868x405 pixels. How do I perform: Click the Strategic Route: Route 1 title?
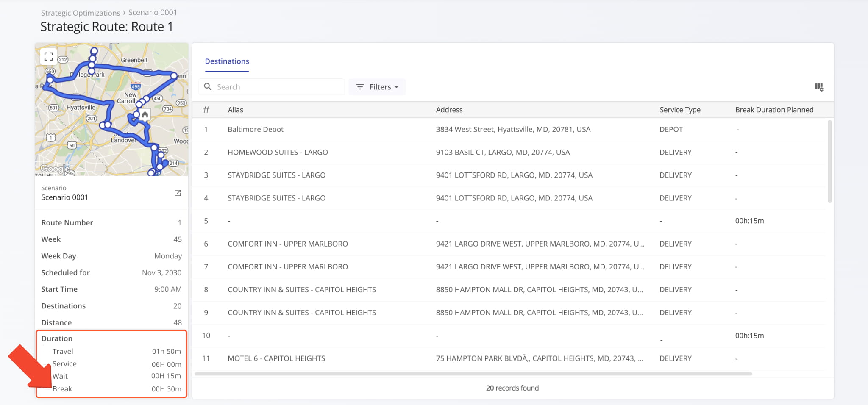(107, 27)
